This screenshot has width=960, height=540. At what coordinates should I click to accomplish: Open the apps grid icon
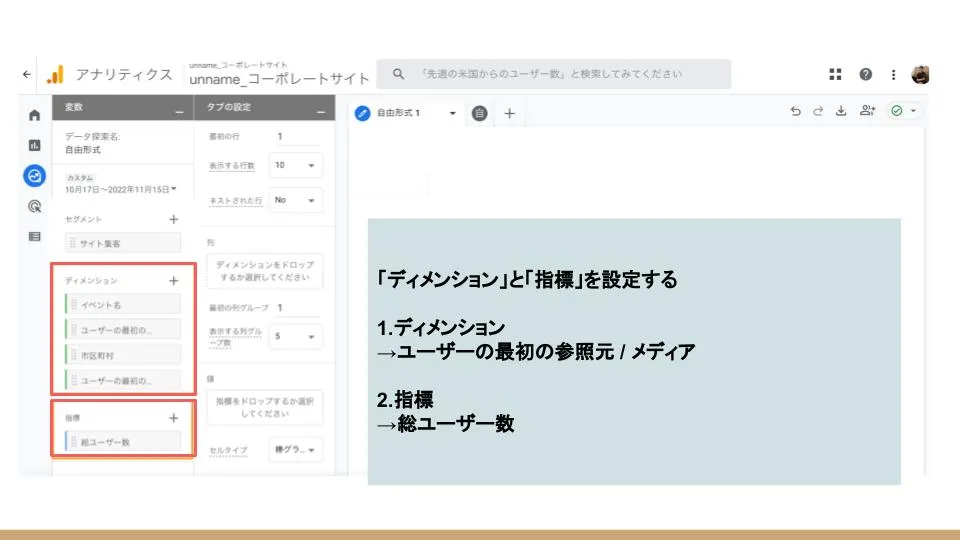[x=835, y=74]
